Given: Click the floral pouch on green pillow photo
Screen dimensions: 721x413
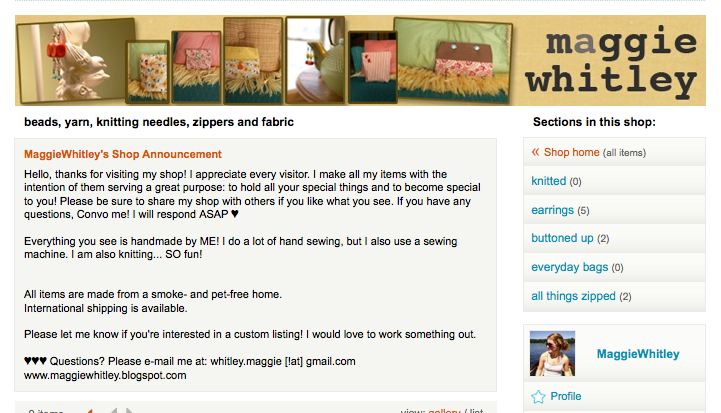Looking at the screenshot, I should point(148,72).
